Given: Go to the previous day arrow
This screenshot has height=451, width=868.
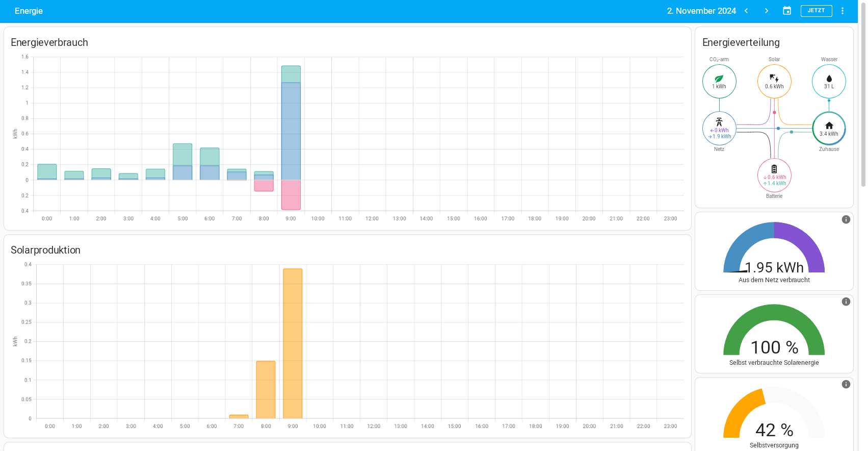Looking at the screenshot, I should (746, 11).
